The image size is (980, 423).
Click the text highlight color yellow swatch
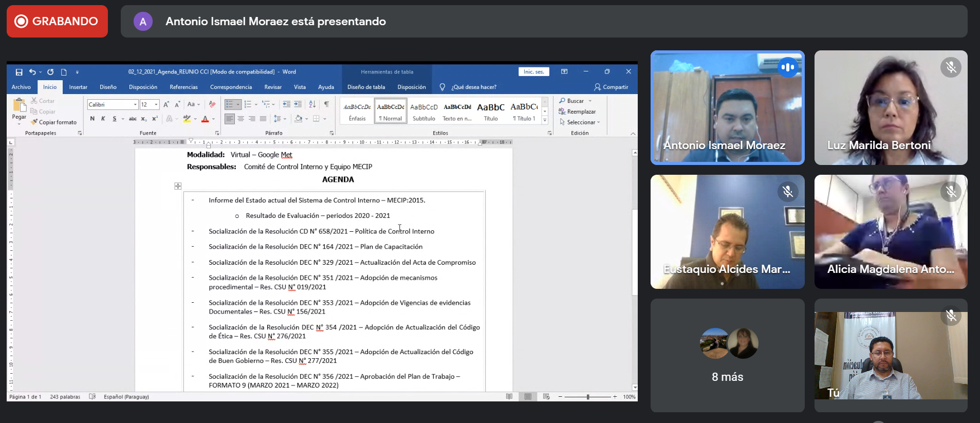(187, 119)
